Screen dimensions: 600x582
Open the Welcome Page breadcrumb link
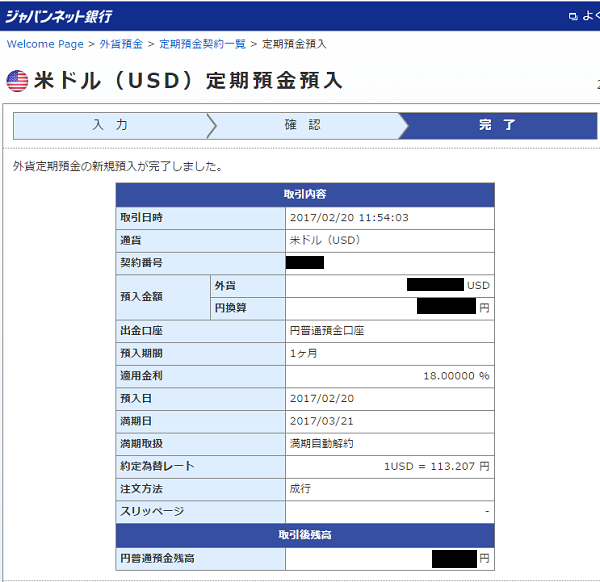[x=45, y=44]
